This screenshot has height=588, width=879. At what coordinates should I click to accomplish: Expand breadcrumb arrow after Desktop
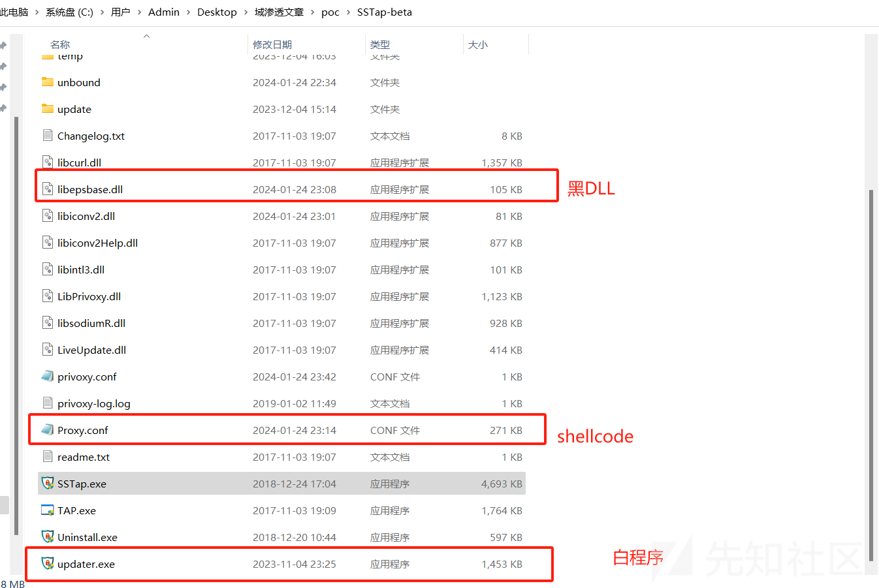click(x=246, y=12)
